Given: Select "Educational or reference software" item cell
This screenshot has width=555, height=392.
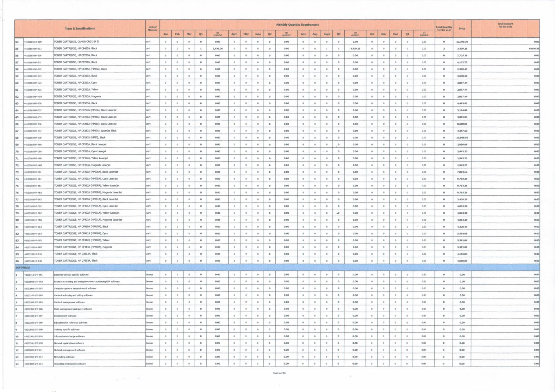Looking at the screenshot, I should 99,322.
